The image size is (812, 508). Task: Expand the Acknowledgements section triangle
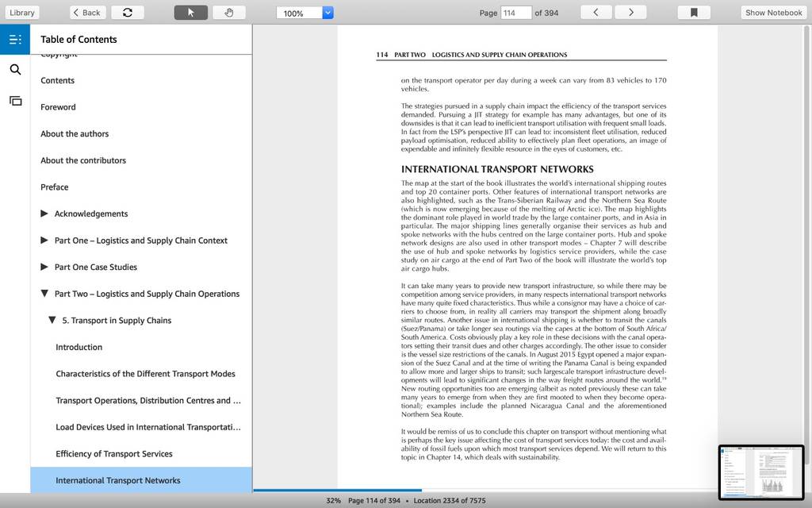pos(44,214)
